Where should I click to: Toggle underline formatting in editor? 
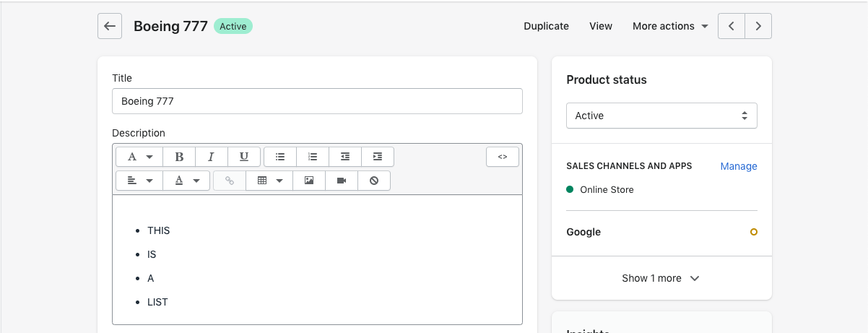point(244,157)
